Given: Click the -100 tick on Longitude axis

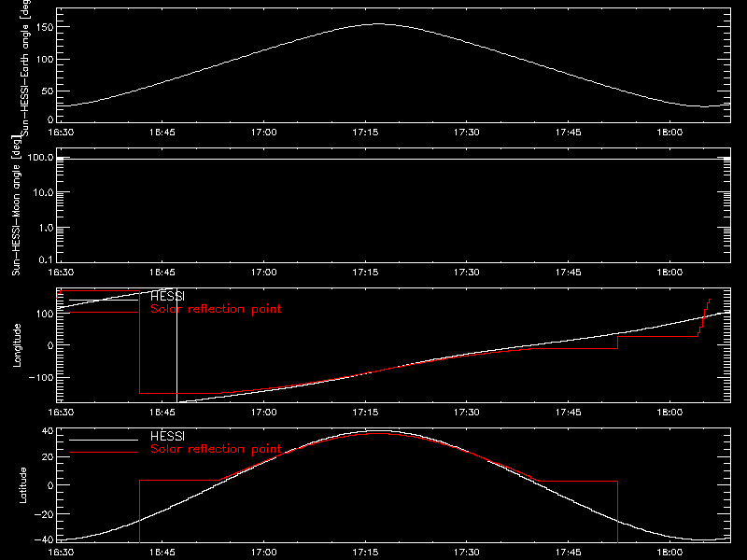Looking at the screenshot, I should [x=41, y=377].
